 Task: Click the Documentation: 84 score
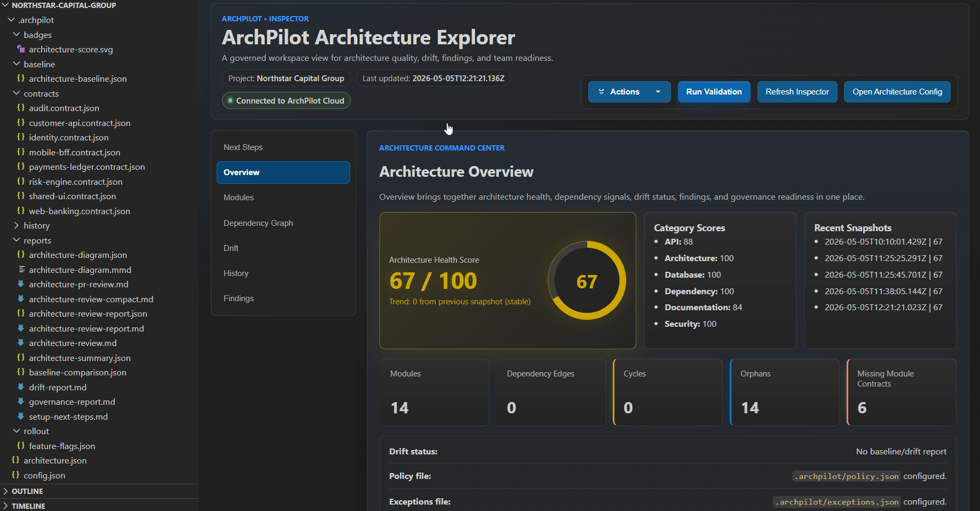pyautogui.click(x=703, y=308)
